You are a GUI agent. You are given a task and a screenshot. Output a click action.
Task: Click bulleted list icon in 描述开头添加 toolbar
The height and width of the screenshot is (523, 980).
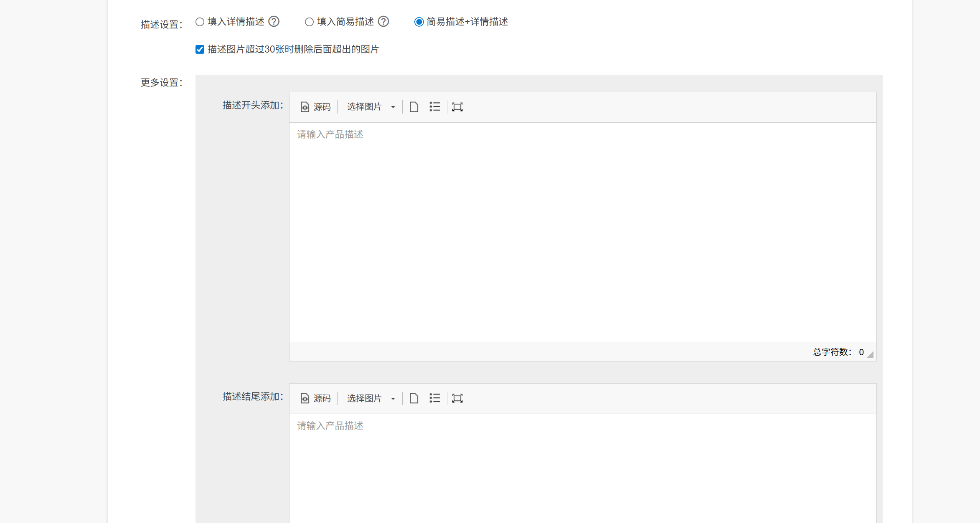[x=434, y=107]
